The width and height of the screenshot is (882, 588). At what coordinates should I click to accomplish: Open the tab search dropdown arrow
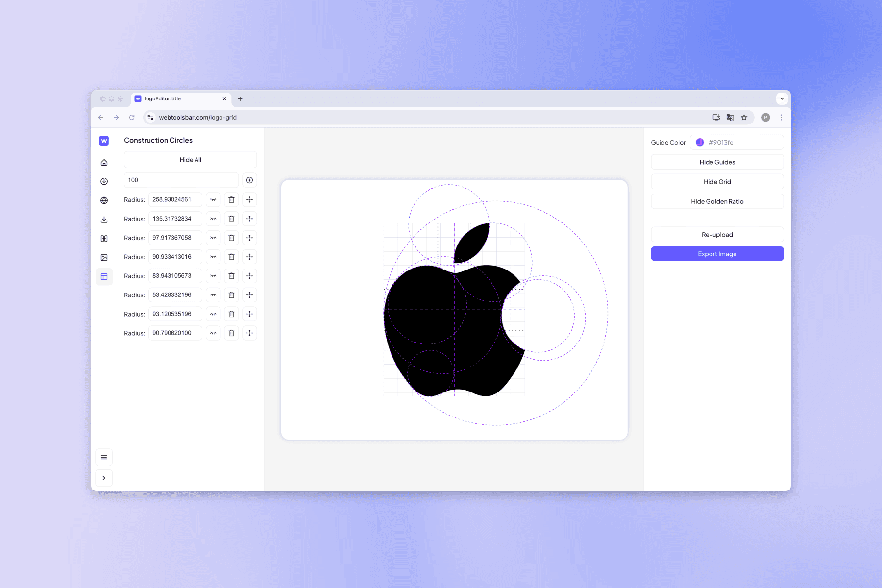coord(782,98)
